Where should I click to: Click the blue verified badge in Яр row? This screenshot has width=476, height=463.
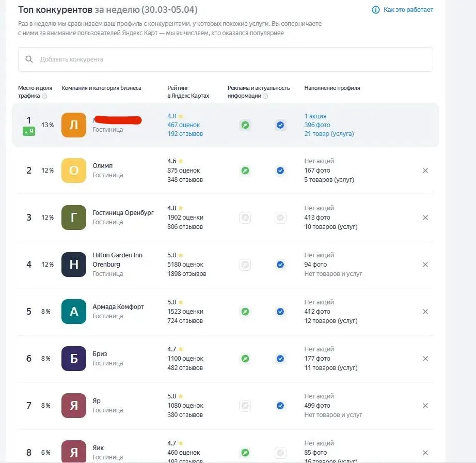(280, 406)
